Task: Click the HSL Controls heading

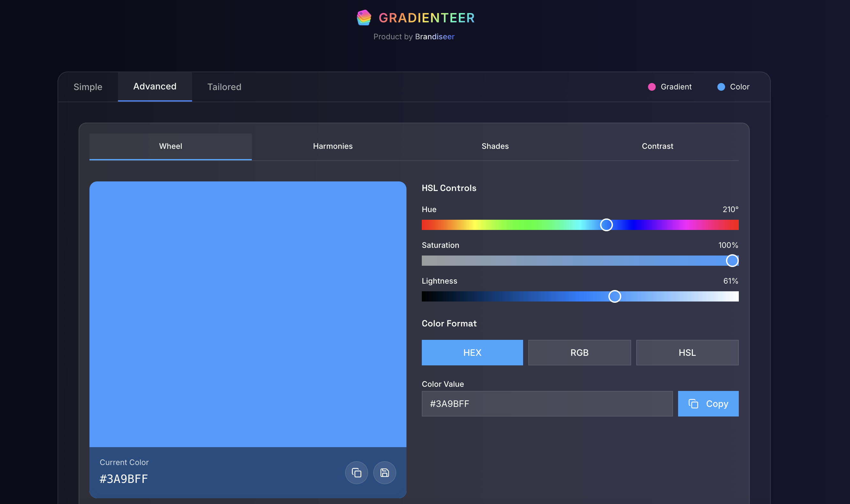Action: click(449, 188)
